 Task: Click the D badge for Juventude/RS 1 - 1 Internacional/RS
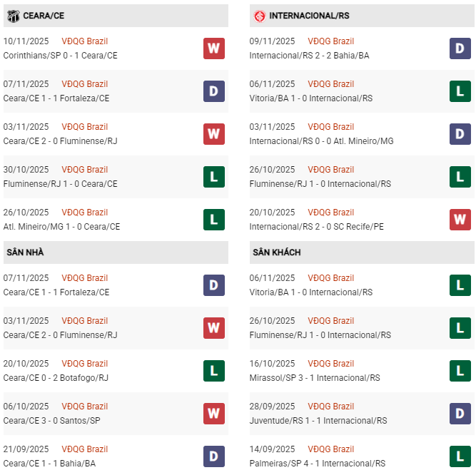tap(460, 414)
